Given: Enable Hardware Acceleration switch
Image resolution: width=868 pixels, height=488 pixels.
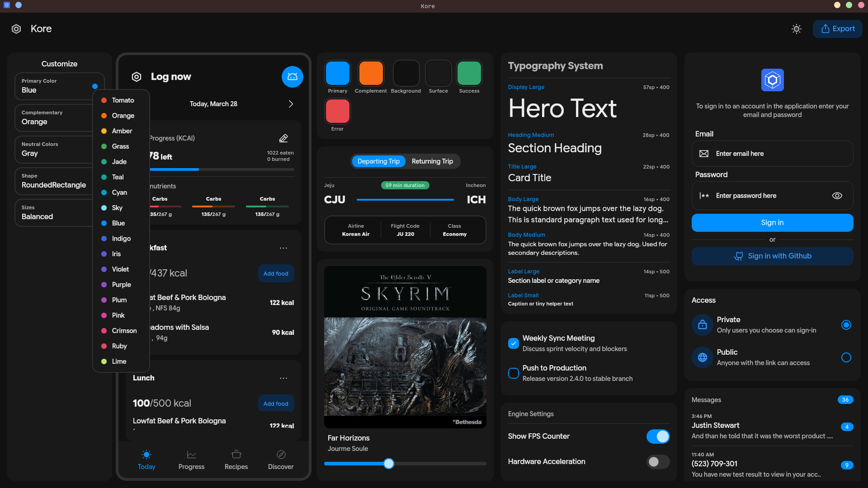Looking at the screenshot, I should 658,462.
